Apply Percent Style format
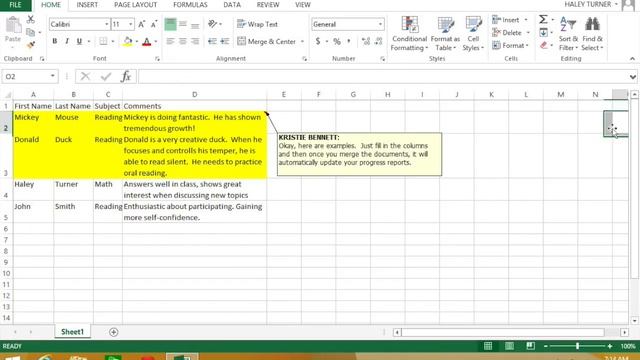 click(337, 41)
